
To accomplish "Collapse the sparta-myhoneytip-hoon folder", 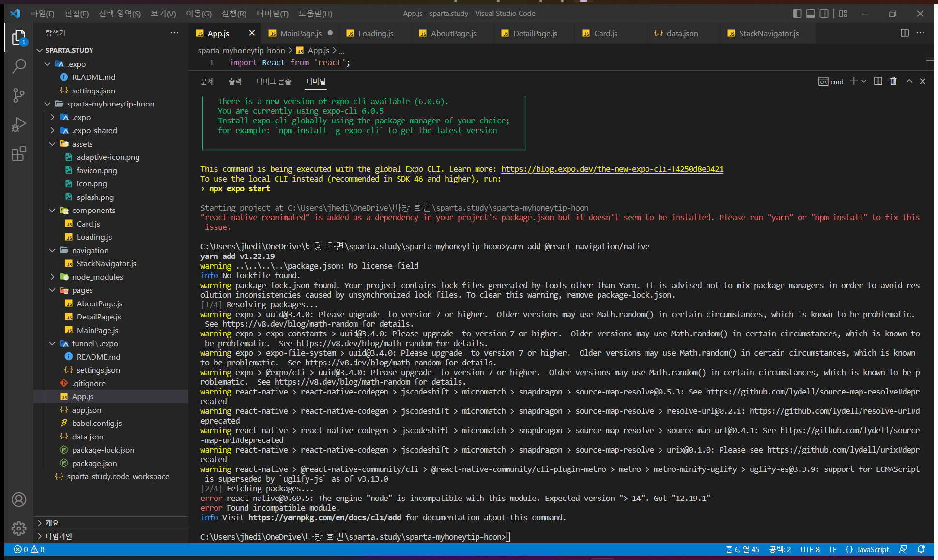I will (47, 104).
